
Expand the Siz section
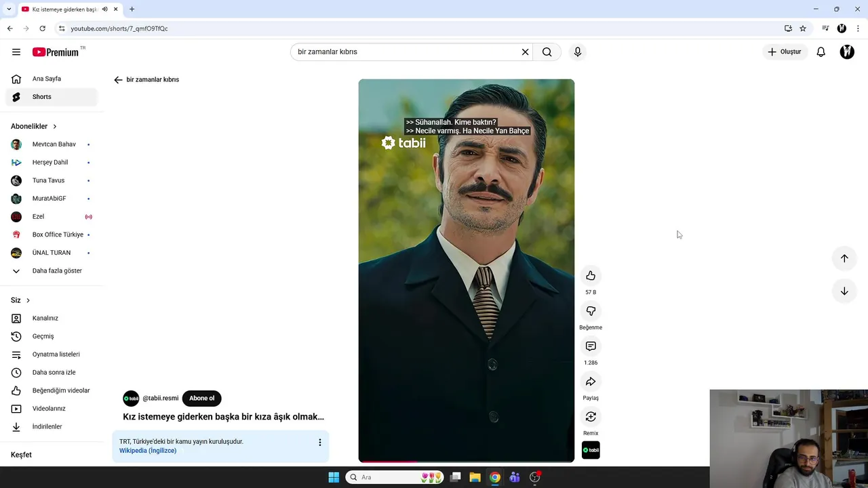[20, 300]
